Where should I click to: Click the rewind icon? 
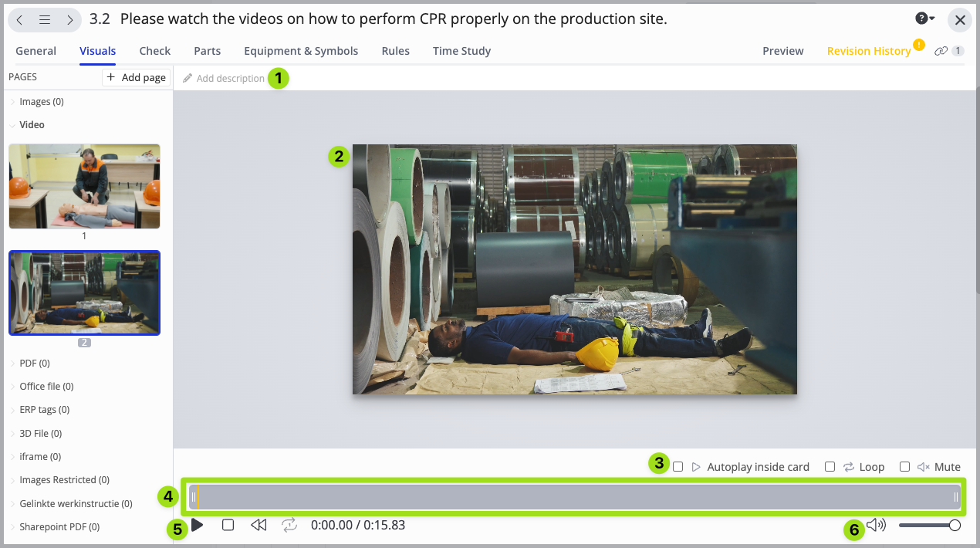click(x=259, y=525)
